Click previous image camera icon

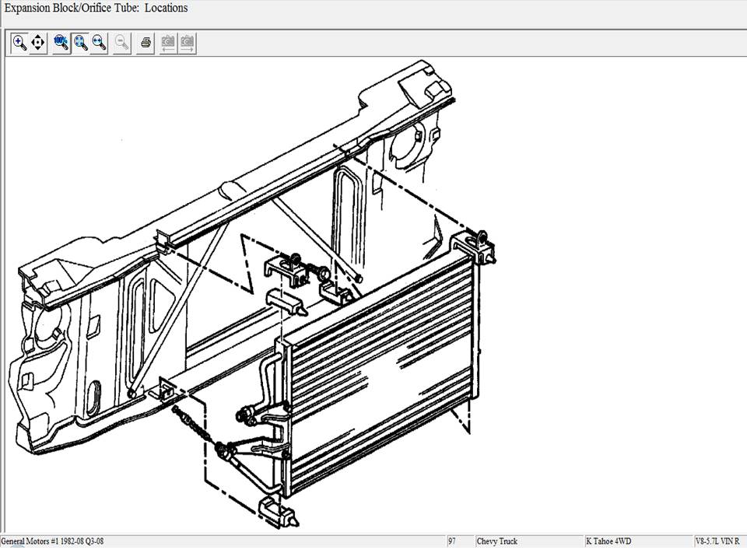click(167, 43)
